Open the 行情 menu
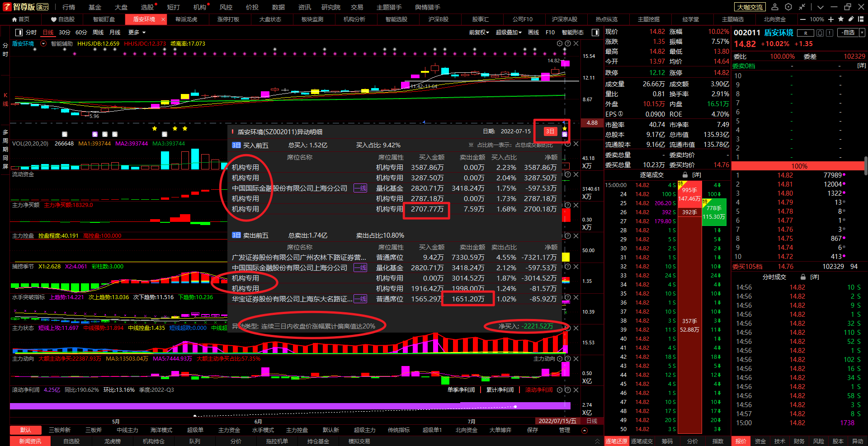The image size is (868, 446). click(x=69, y=7)
